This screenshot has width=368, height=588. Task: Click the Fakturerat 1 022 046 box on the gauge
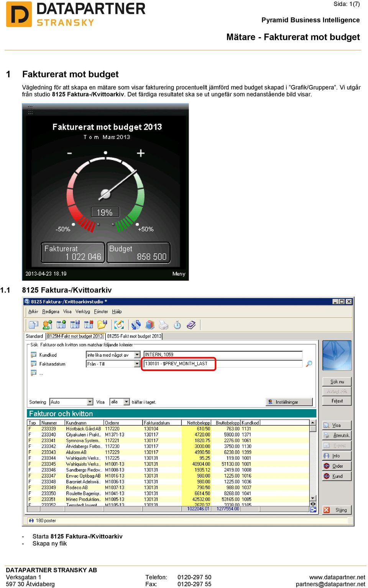73,253
